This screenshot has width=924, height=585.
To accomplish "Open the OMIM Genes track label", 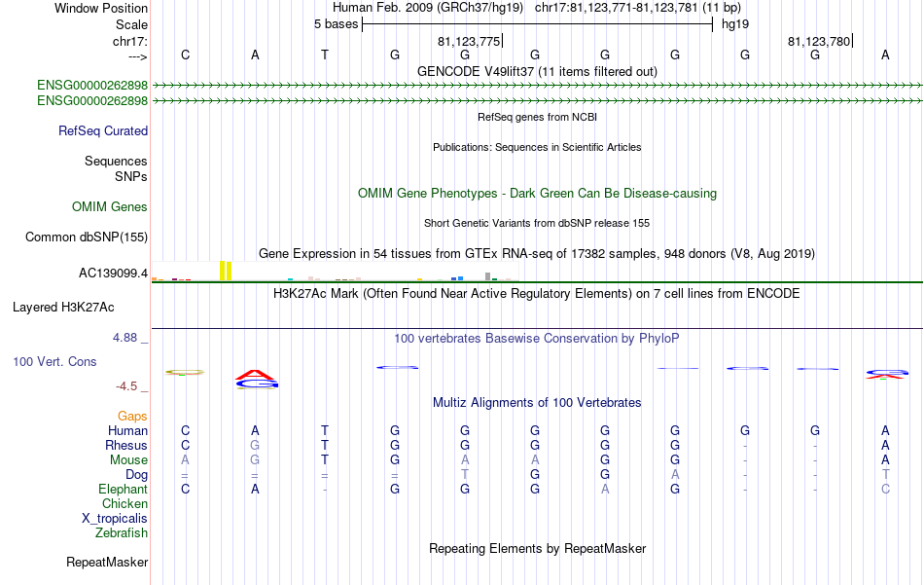I will point(110,207).
